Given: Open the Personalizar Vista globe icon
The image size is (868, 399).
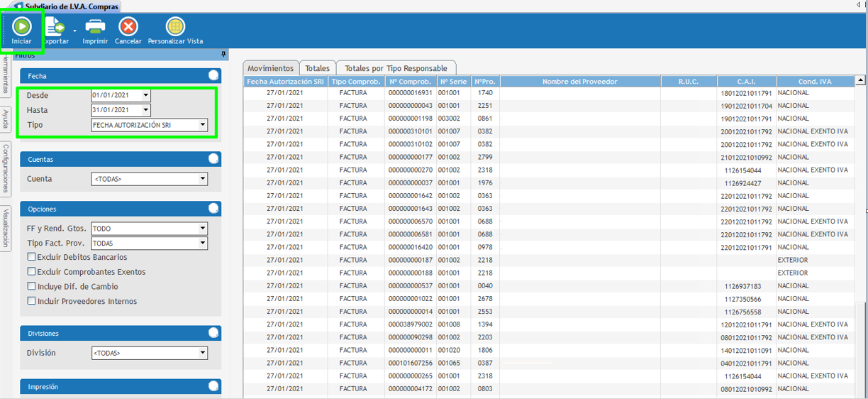Looking at the screenshot, I should coord(175,27).
